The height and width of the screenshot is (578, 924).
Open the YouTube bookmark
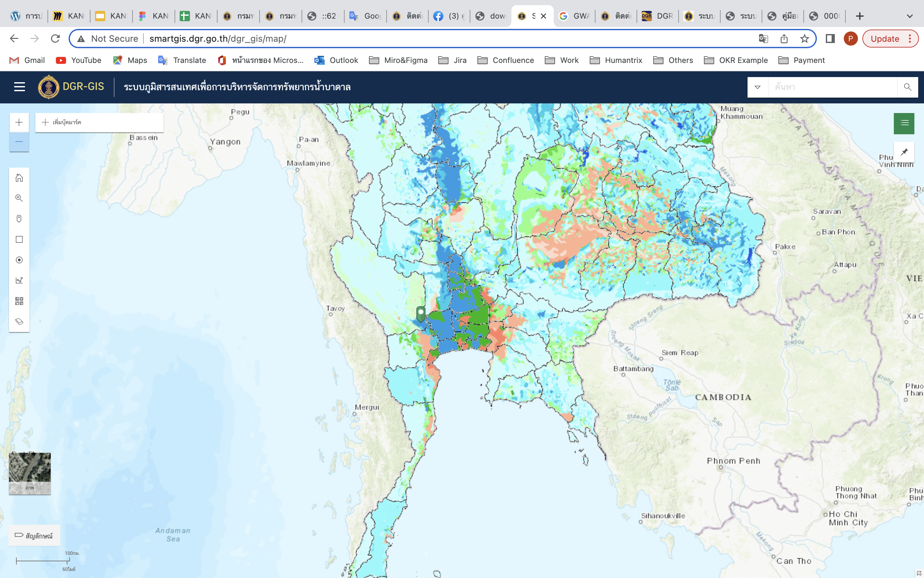[x=79, y=60]
